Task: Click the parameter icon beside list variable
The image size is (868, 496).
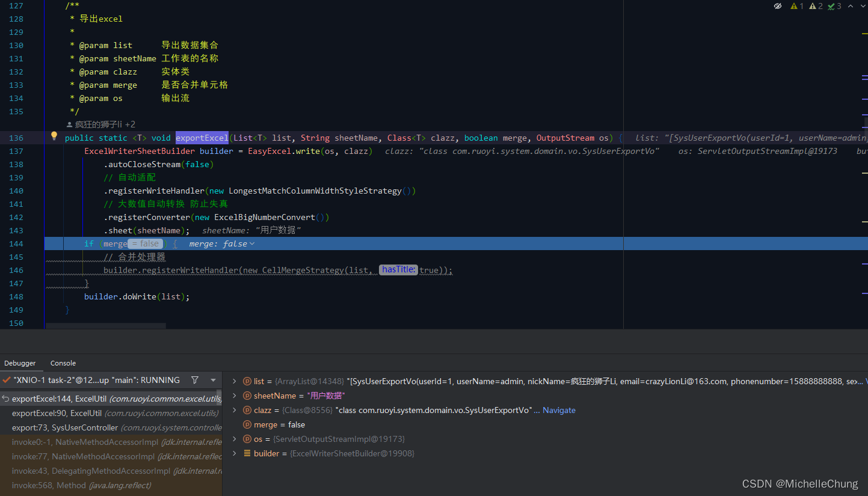Action: [x=247, y=381]
